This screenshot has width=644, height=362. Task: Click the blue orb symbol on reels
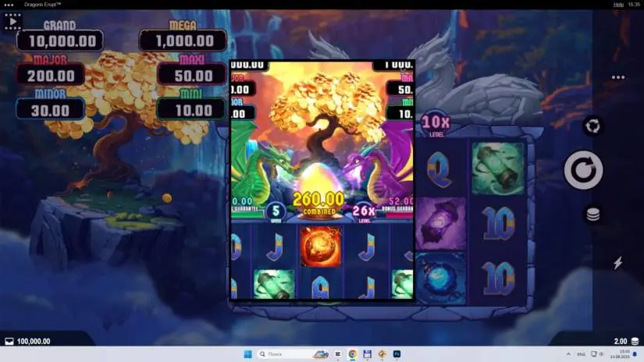(x=441, y=278)
